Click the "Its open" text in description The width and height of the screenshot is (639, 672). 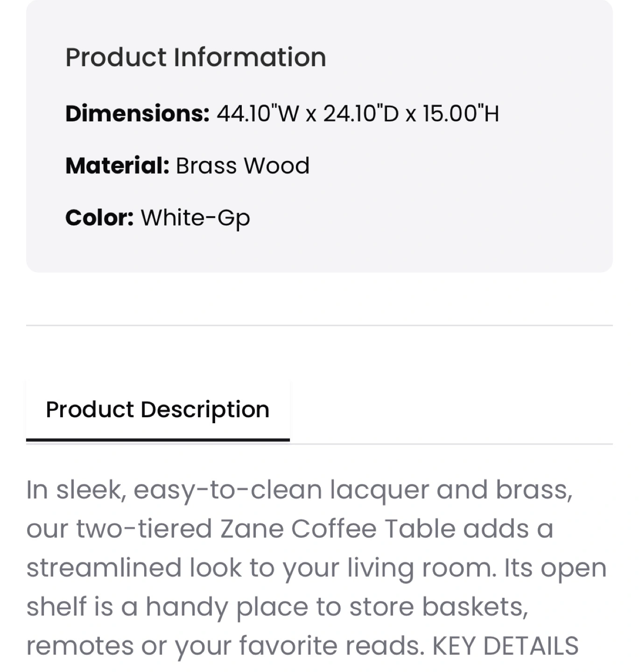tap(555, 569)
